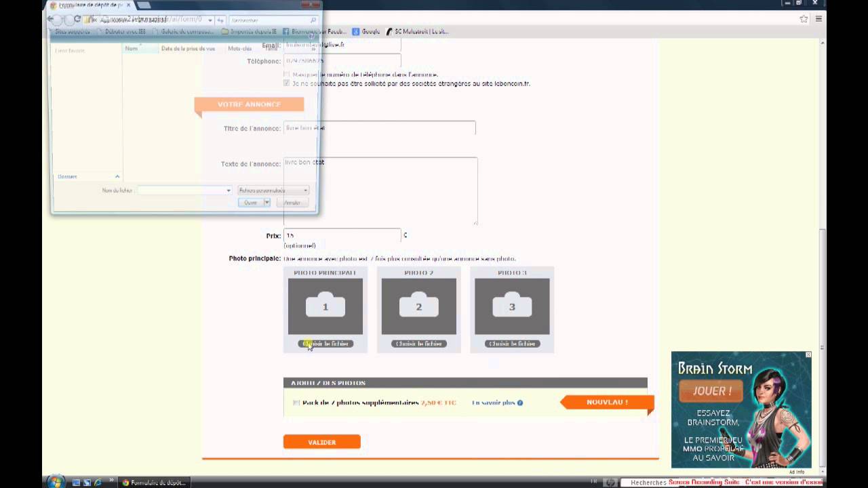Image resolution: width=868 pixels, height=488 pixels.
Task: Open the Google bookmark
Action: click(x=366, y=31)
